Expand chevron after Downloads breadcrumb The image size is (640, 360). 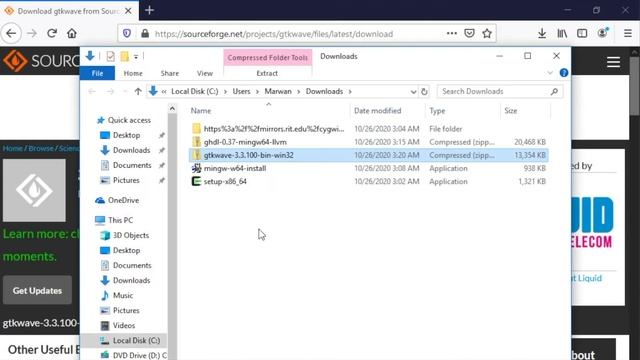tap(350, 91)
